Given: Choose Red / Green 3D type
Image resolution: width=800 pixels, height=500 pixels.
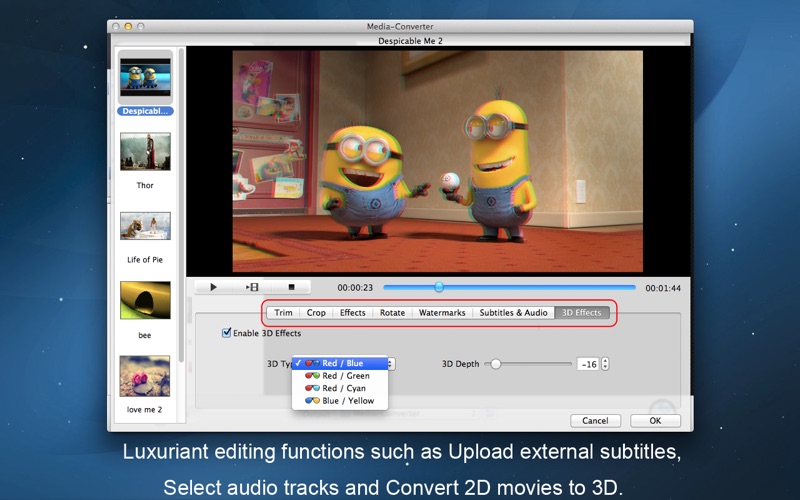Looking at the screenshot, I should click(340, 376).
